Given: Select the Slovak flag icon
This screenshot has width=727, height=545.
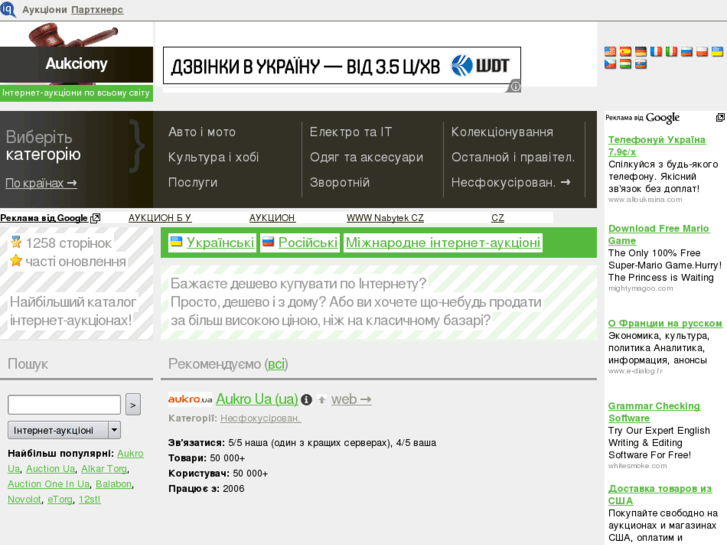Looking at the screenshot, I should click(x=641, y=64).
